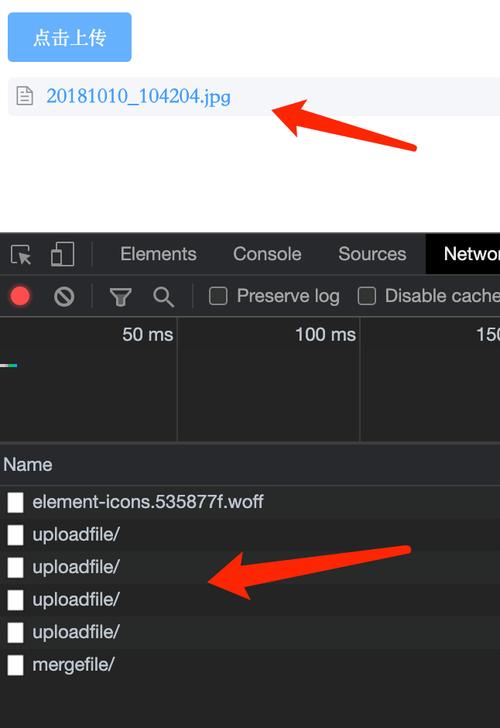Select the Network tab
This screenshot has width=500, height=728.
click(x=464, y=254)
